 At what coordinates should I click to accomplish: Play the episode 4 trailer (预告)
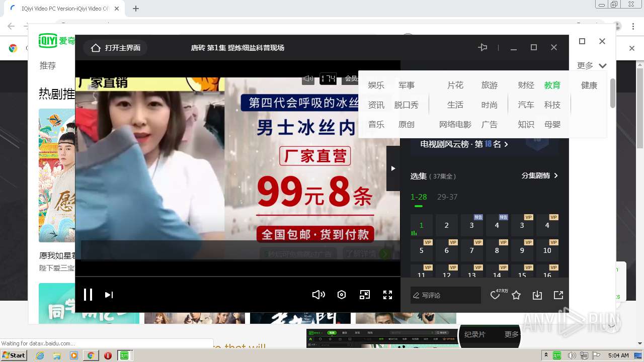497,225
